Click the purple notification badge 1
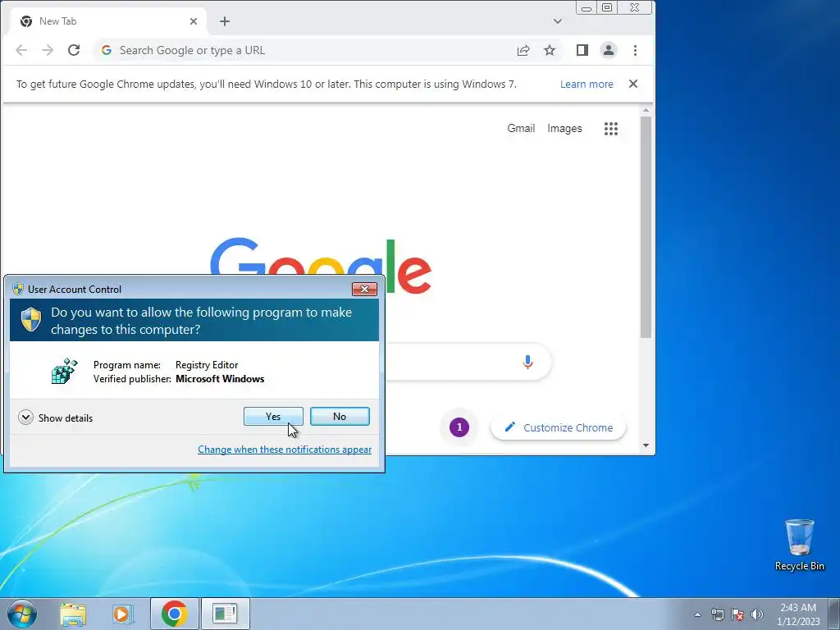840x630 pixels. point(459,427)
